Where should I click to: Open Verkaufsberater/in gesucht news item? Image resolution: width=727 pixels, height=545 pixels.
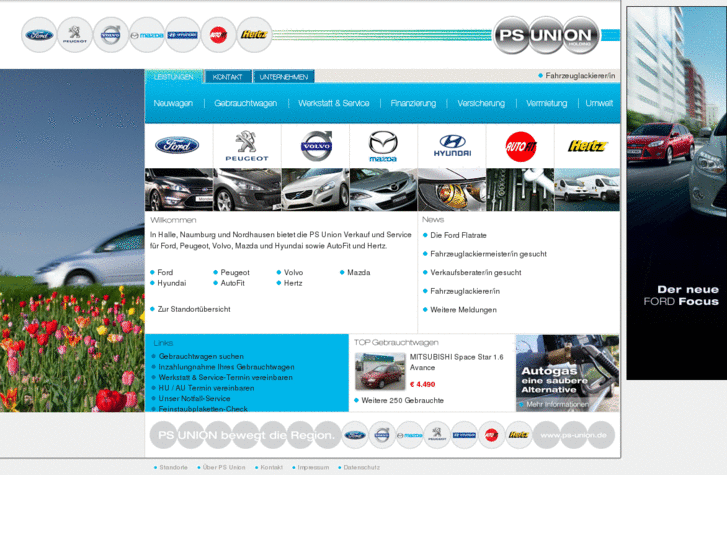click(x=476, y=272)
